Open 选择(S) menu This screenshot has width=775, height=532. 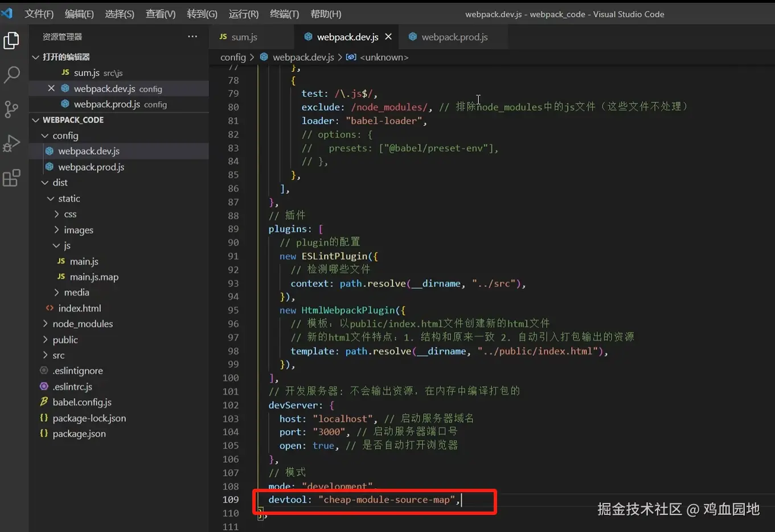(x=120, y=14)
